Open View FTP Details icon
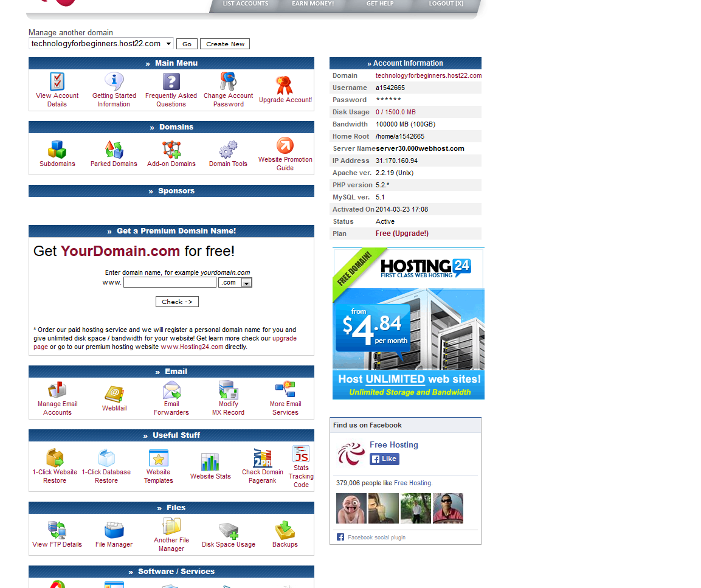Screen dimensions: 701x588 click(57, 530)
